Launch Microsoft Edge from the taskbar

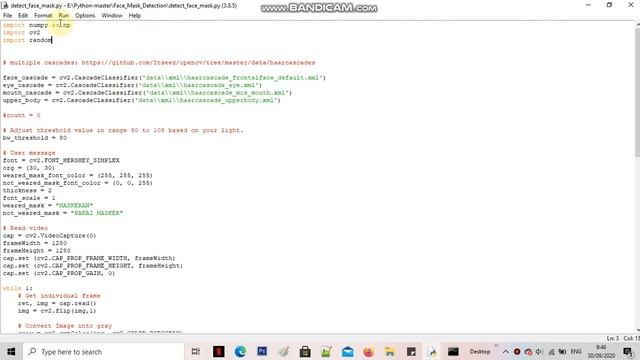(240, 351)
